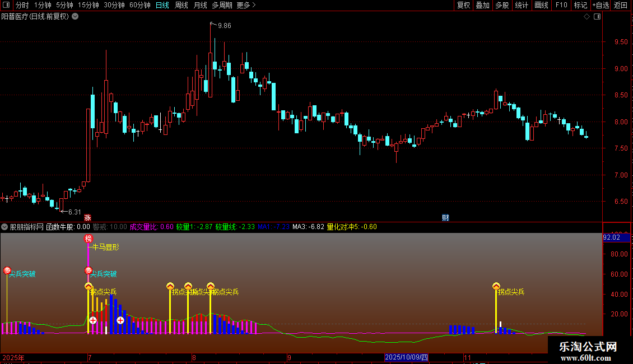Click the 阳普医疗(日线.前复权) title

35,17
